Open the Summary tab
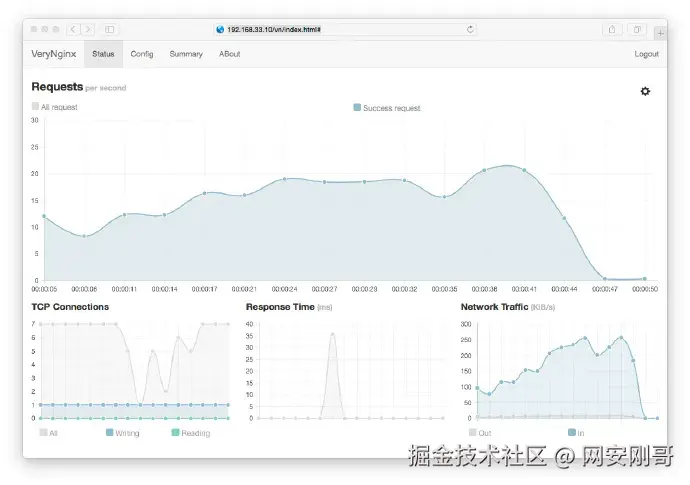The height and width of the screenshot is (485, 690). (186, 54)
